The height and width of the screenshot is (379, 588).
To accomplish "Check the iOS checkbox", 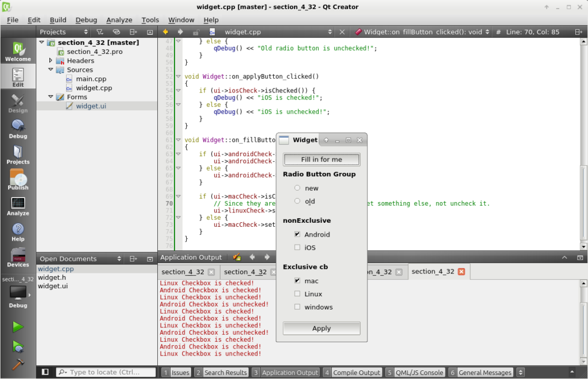I will coord(297,247).
